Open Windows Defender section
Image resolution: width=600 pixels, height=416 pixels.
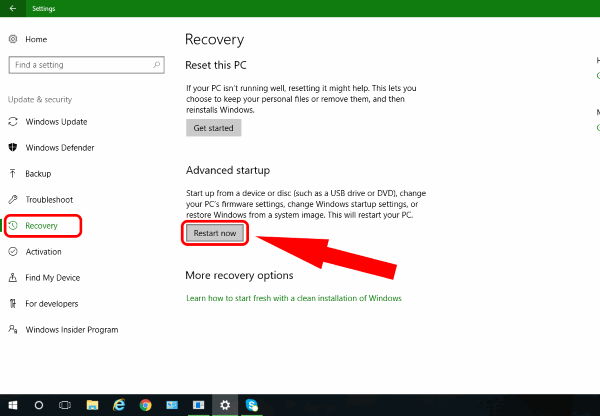60,148
